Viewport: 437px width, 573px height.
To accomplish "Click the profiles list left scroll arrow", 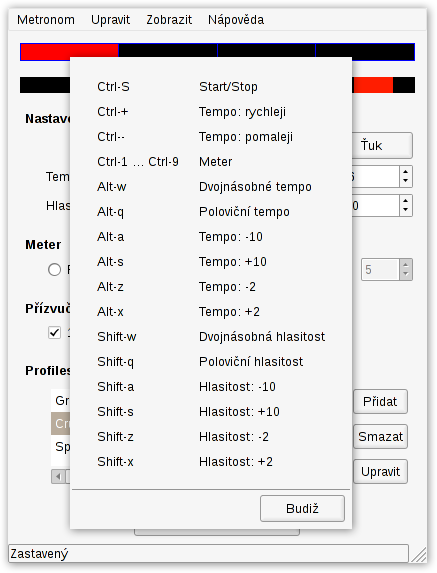I will 58,477.
